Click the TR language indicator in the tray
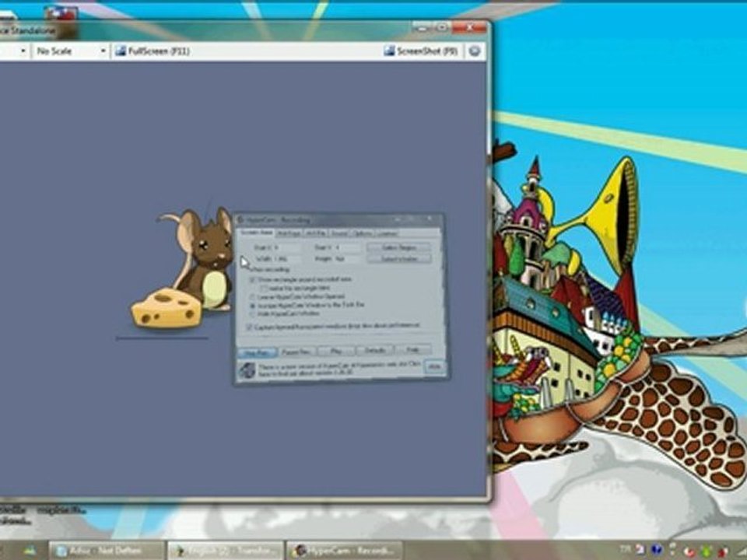747x560 pixels. [626, 549]
